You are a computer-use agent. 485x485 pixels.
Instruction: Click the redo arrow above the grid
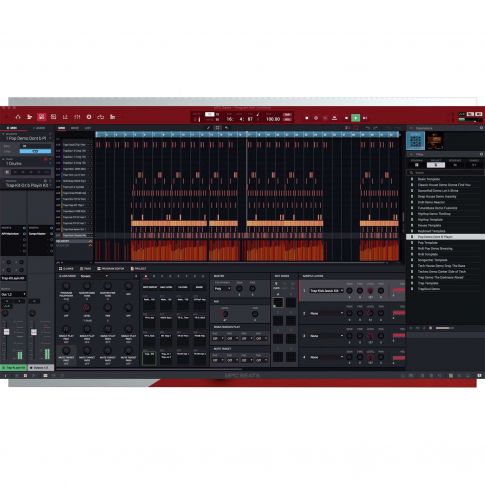pos(376,128)
